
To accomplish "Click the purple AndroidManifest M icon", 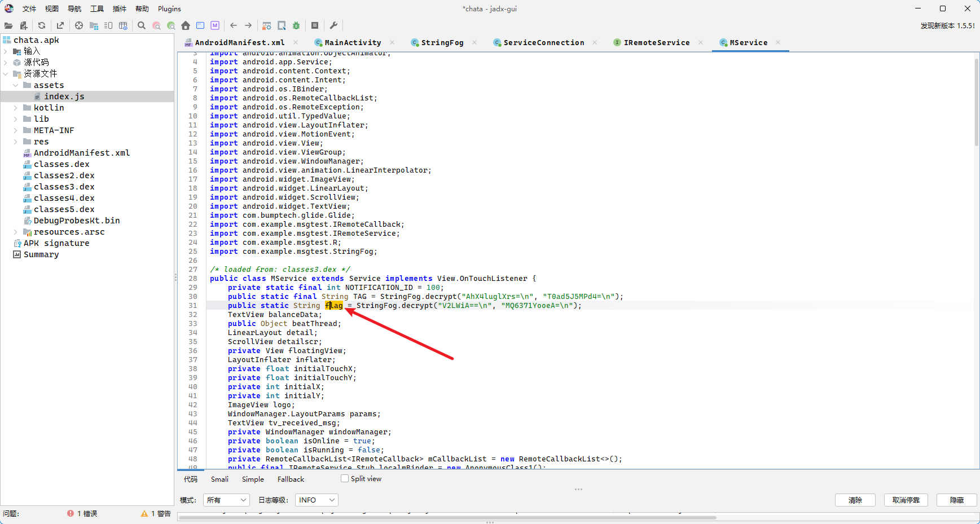I will [x=215, y=25].
